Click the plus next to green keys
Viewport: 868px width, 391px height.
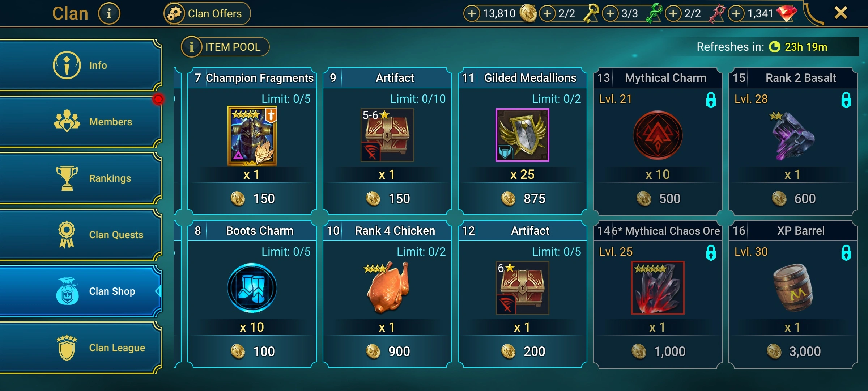tap(610, 14)
